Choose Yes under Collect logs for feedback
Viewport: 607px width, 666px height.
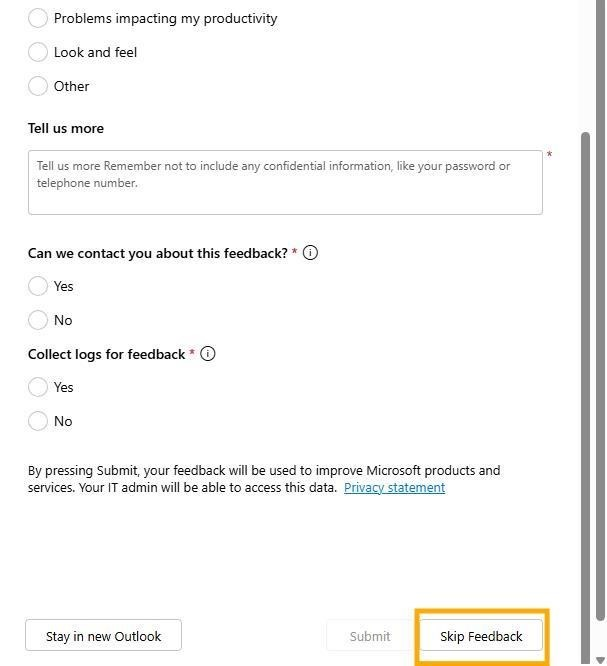[x=37, y=387]
